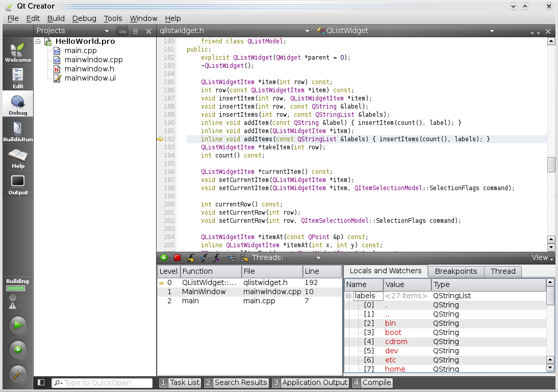The image size is (558, 392).
Task: Collapse the labels variable in Locals
Action: 349,296
